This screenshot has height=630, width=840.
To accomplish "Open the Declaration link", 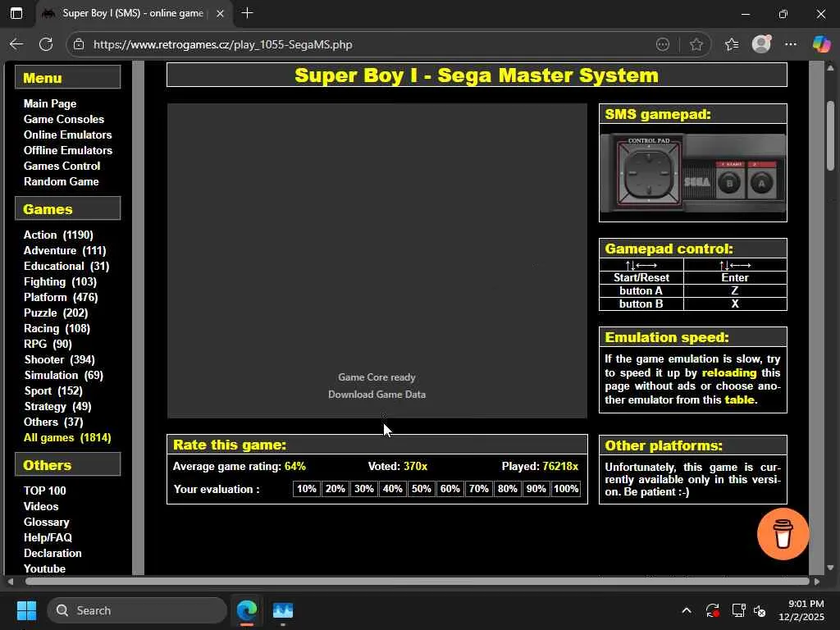I will tap(52, 553).
